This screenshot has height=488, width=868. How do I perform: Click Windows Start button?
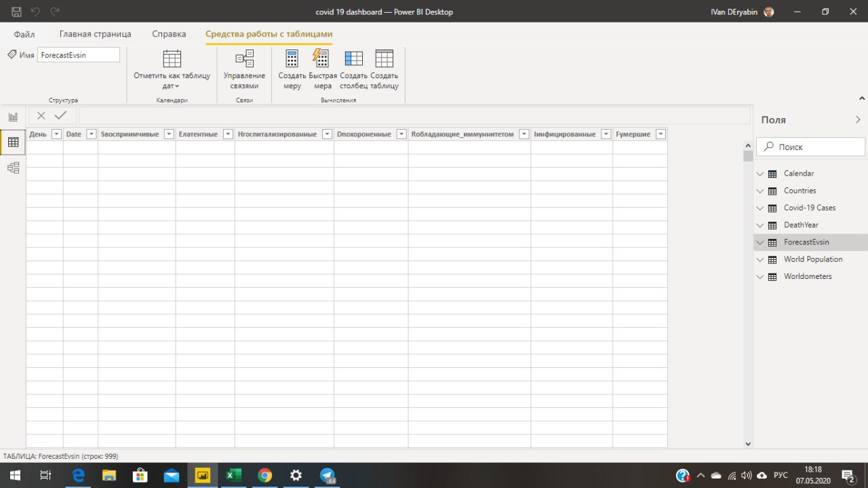(x=14, y=475)
